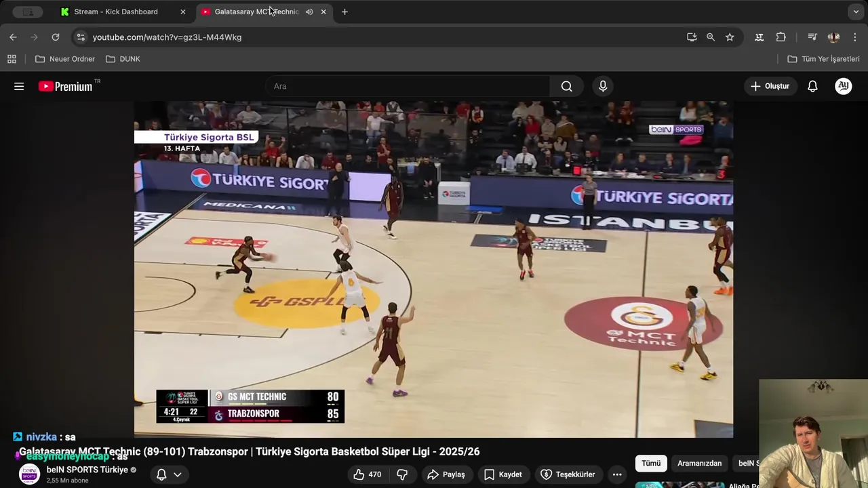Image resolution: width=868 pixels, height=488 pixels.
Task: Click the video title text
Action: pyautogui.click(x=250, y=451)
